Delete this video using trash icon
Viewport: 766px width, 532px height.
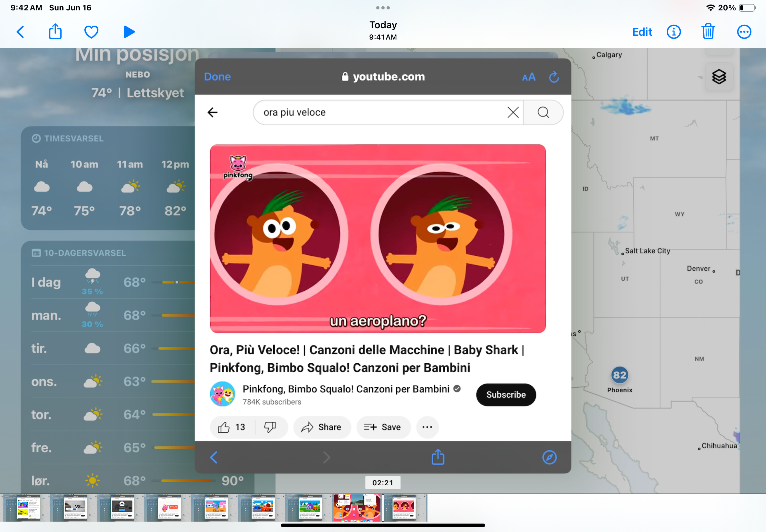click(x=708, y=32)
